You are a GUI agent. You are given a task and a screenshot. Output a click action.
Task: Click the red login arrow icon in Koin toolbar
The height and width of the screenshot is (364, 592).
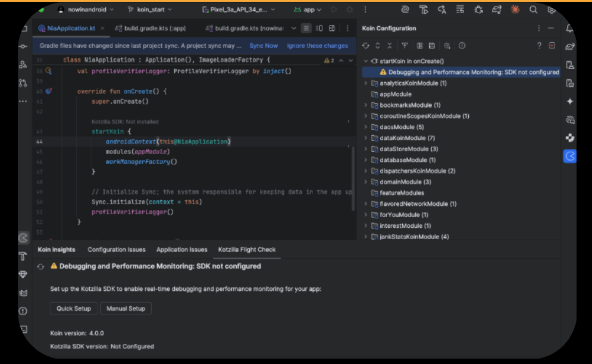(x=552, y=46)
